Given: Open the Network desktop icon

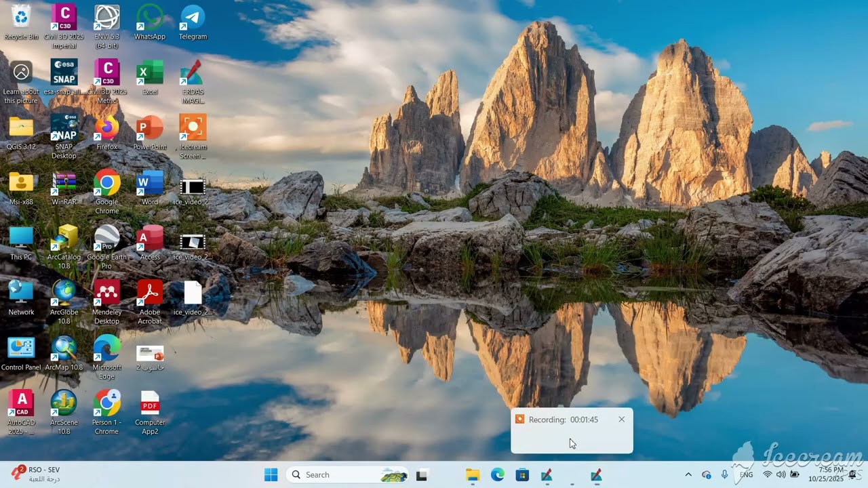Looking at the screenshot, I should [x=21, y=298].
